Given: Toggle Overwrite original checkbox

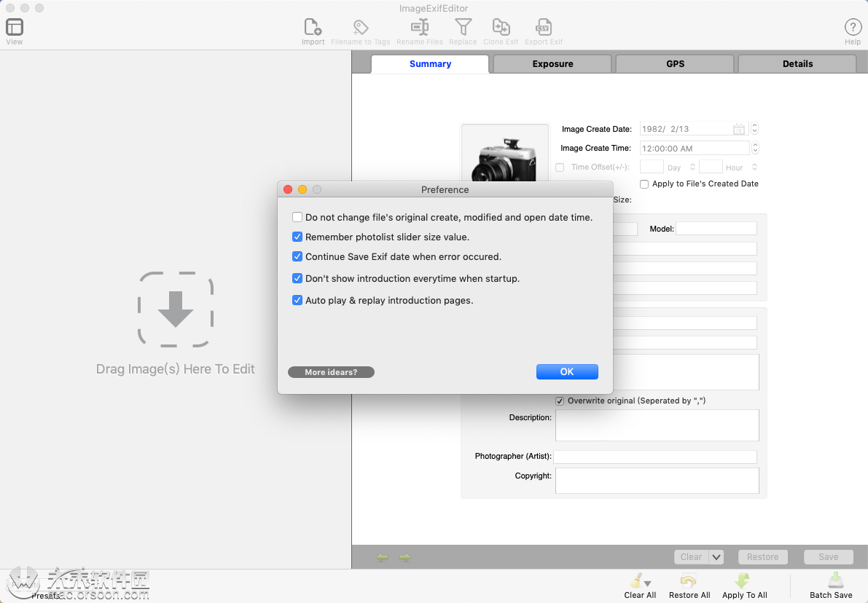Looking at the screenshot, I should [x=560, y=401].
